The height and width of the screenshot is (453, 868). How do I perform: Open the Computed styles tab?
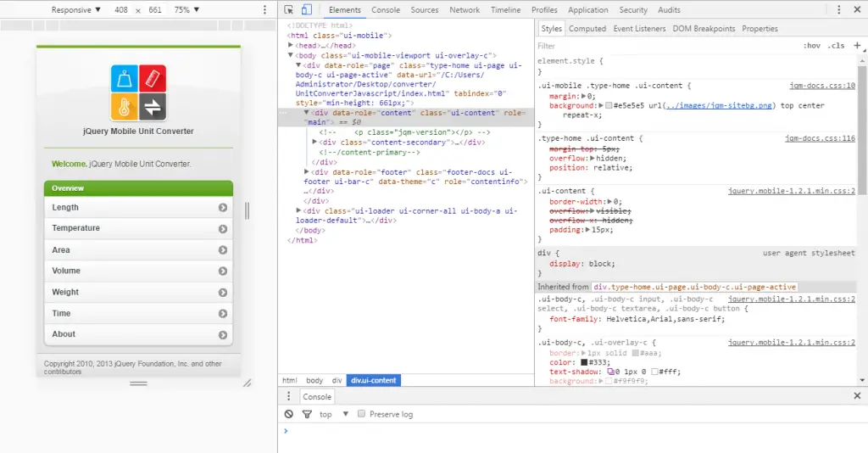pyautogui.click(x=587, y=29)
